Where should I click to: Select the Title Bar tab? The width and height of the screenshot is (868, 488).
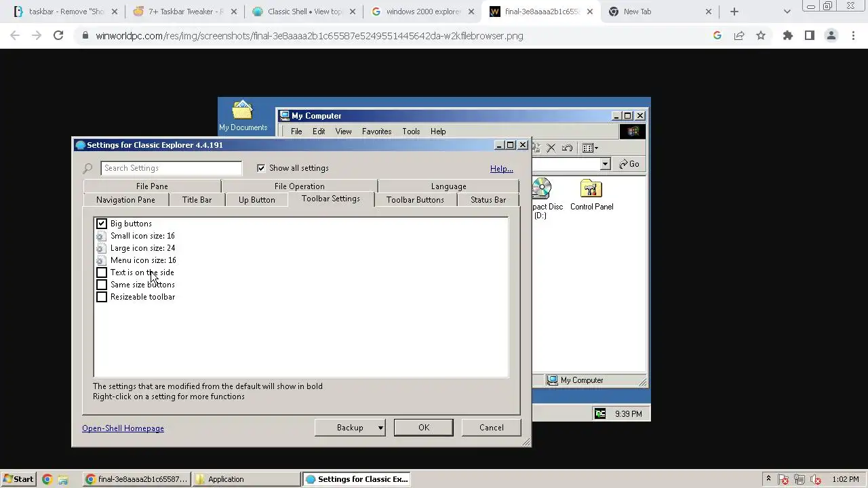[197, 200]
